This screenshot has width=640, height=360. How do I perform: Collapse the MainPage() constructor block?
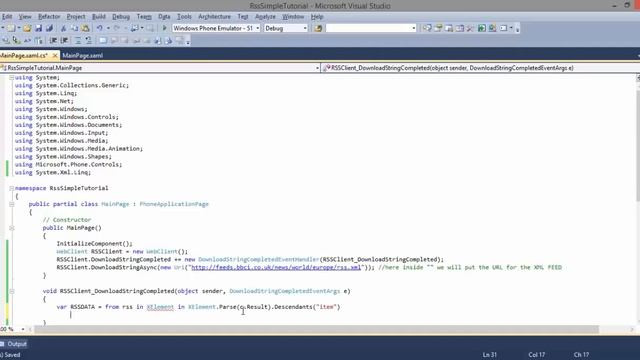coord(11,228)
